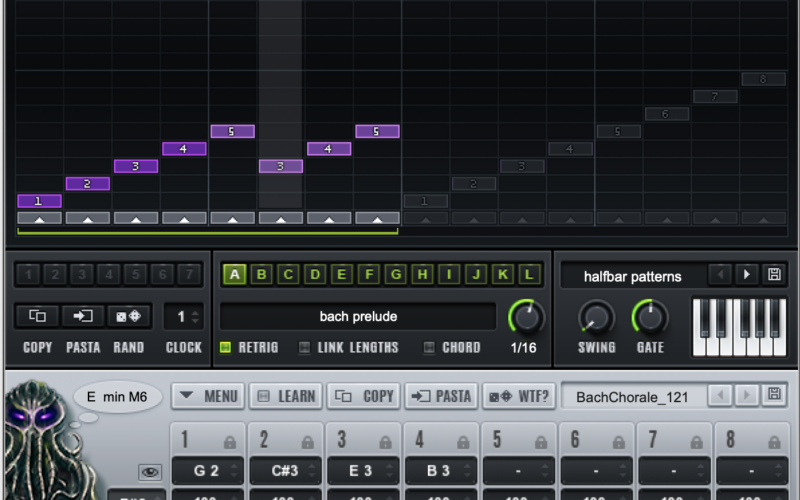Viewport: 800px width, 500px height.
Task: Click the arp section COPY icon
Action: pos(37,316)
